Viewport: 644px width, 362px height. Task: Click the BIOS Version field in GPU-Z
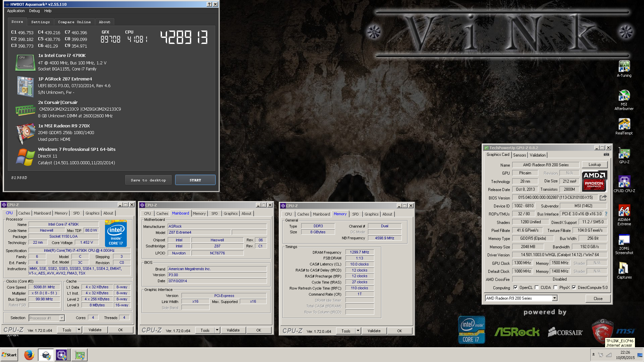[555, 197]
